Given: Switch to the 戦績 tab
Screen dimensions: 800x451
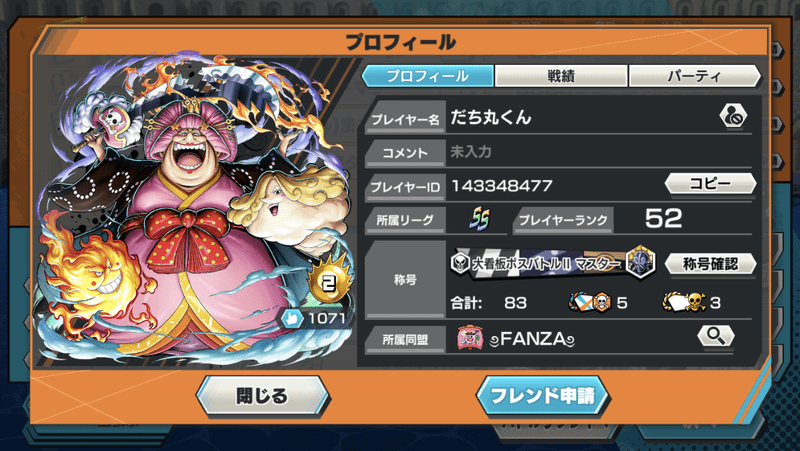Looking at the screenshot, I should click(561, 76).
